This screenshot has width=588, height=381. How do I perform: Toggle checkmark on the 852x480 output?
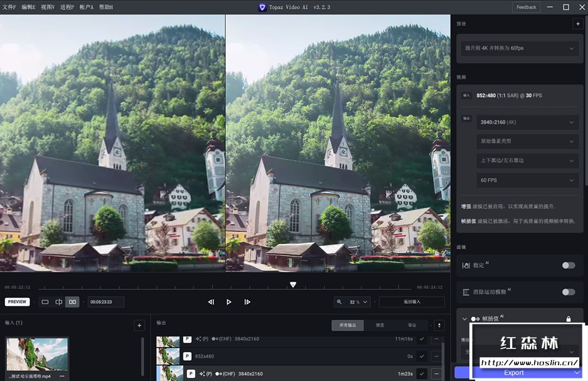point(422,356)
